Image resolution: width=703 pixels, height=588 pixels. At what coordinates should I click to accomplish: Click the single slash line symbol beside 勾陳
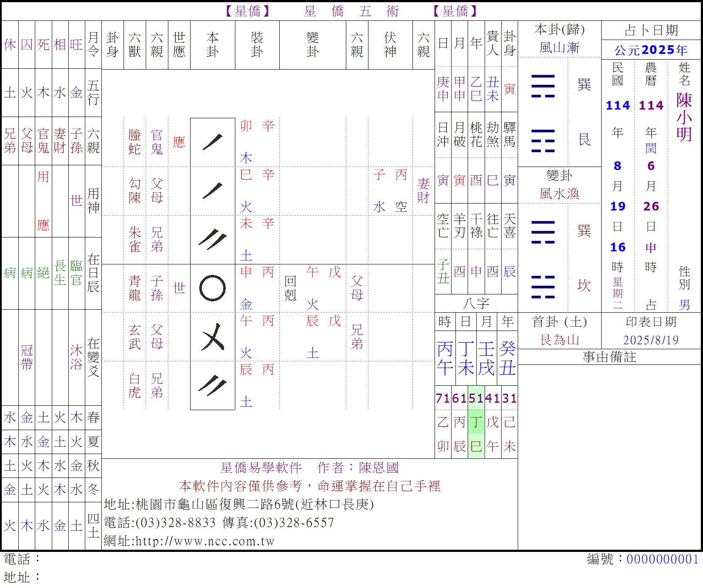coord(212,191)
